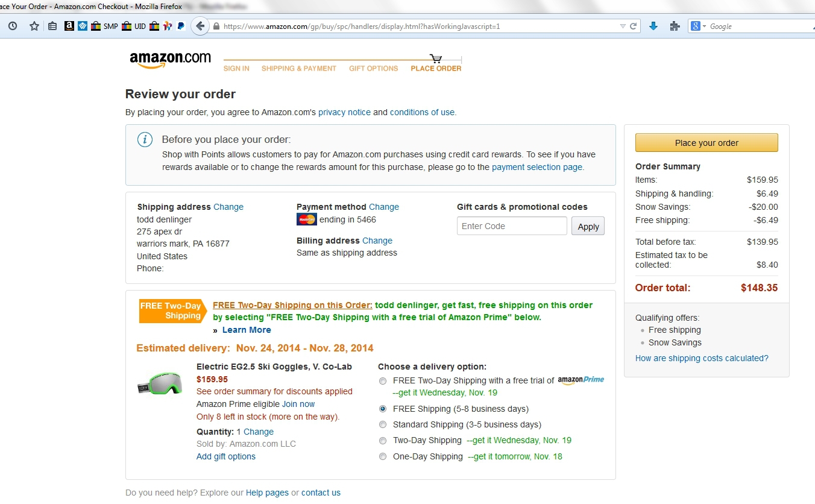Select Two-Day Shipping option
The width and height of the screenshot is (815, 504).
(383, 441)
